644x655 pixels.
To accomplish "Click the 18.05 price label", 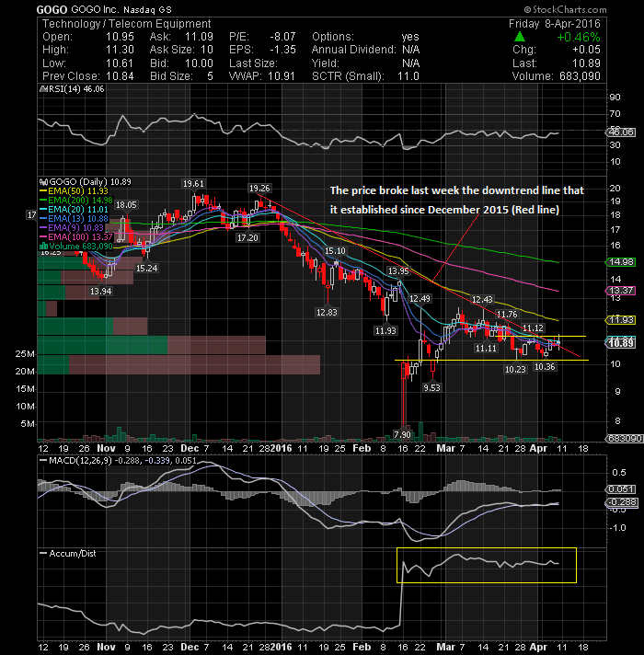I will [x=126, y=204].
